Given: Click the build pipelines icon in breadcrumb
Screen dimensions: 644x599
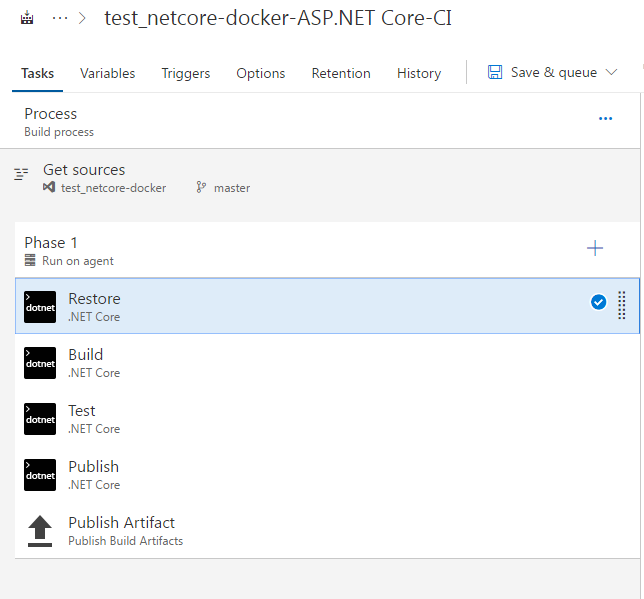Looking at the screenshot, I should (27, 18).
